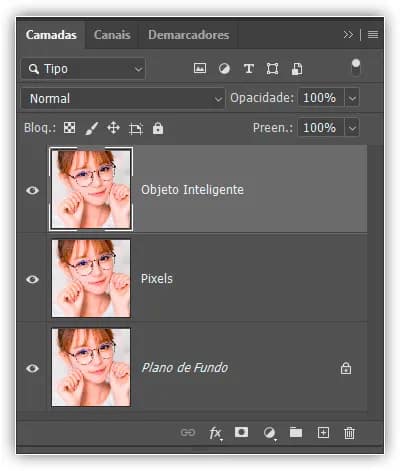The width and height of the screenshot is (400, 471).
Task: Toggle the layer filtering on/off switch
Action: [x=356, y=67]
